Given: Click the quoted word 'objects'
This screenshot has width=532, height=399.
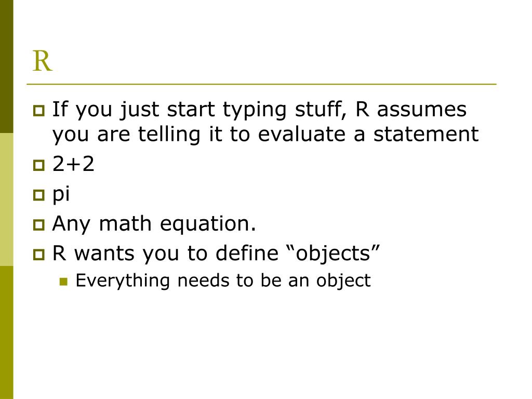Looking at the screenshot, I should point(333,254).
